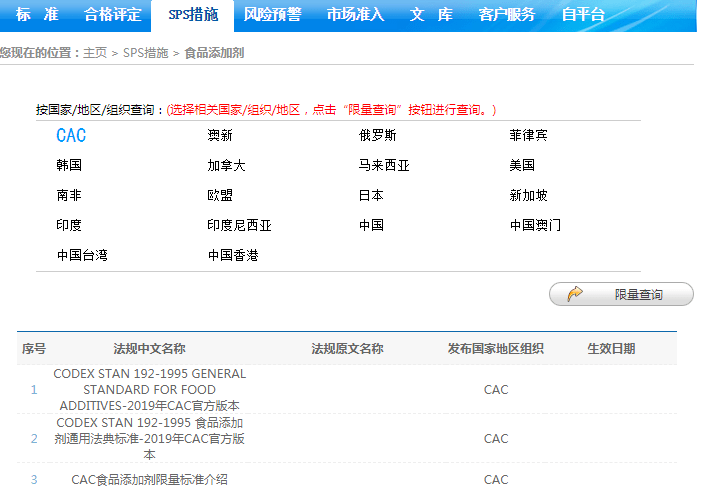Click SPS措施 in the breadcrumb
Screen dimensions: 714x490
click(145, 53)
